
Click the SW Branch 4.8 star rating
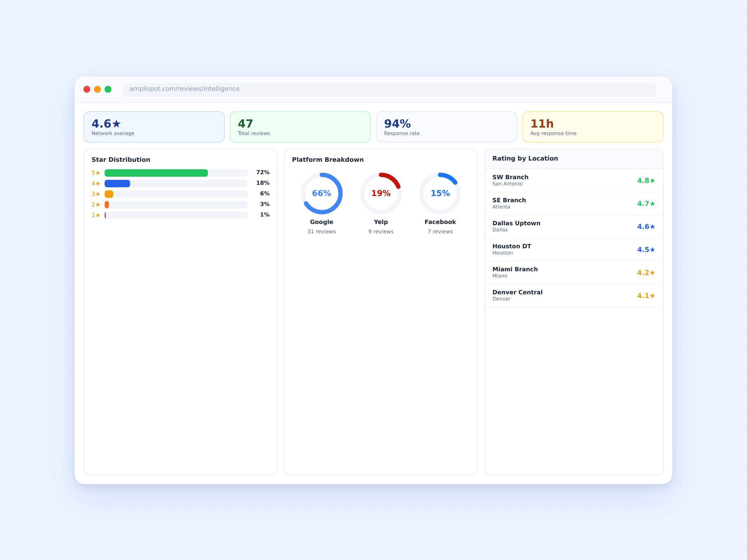tap(646, 180)
